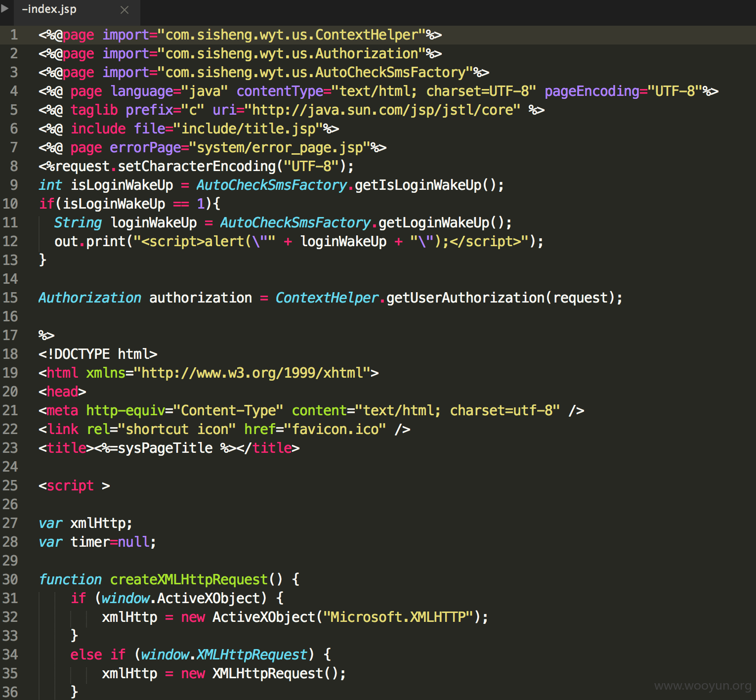756x700 pixels.
Task: Click "if" keyword on line 10
Action: click(x=46, y=204)
